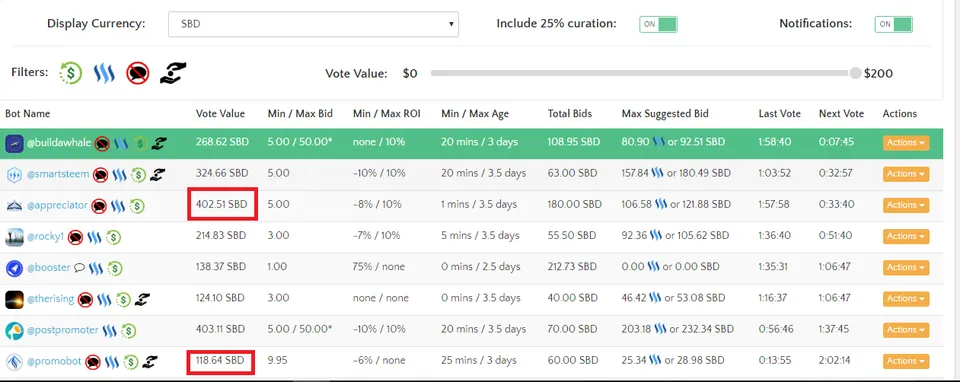Click the blue Steem filter icon
The width and height of the screenshot is (960, 382).
click(x=104, y=73)
